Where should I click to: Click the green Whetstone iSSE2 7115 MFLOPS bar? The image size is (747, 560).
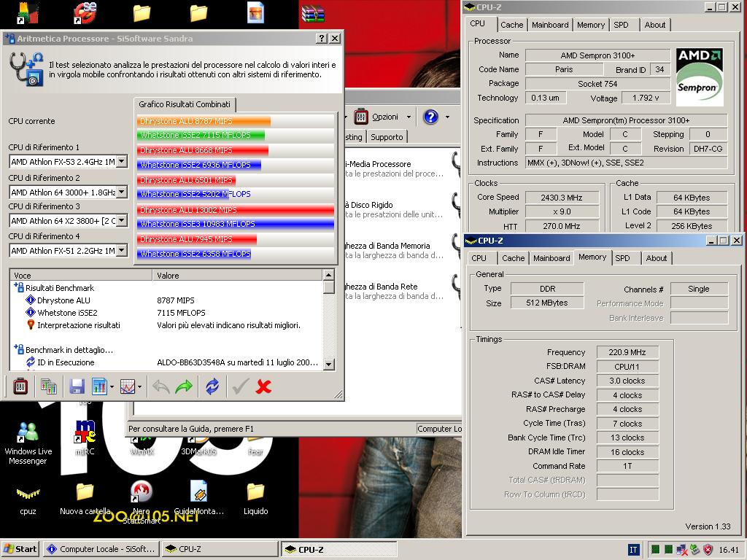tap(201, 135)
